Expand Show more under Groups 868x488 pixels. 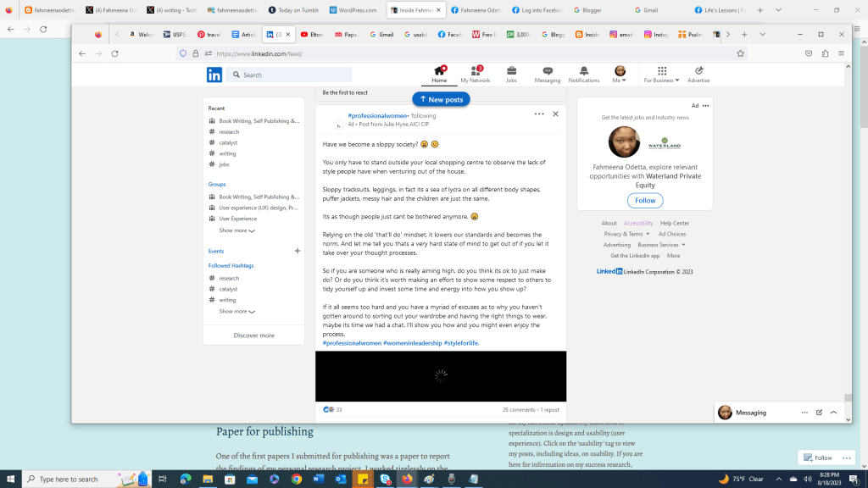[236, 230]
